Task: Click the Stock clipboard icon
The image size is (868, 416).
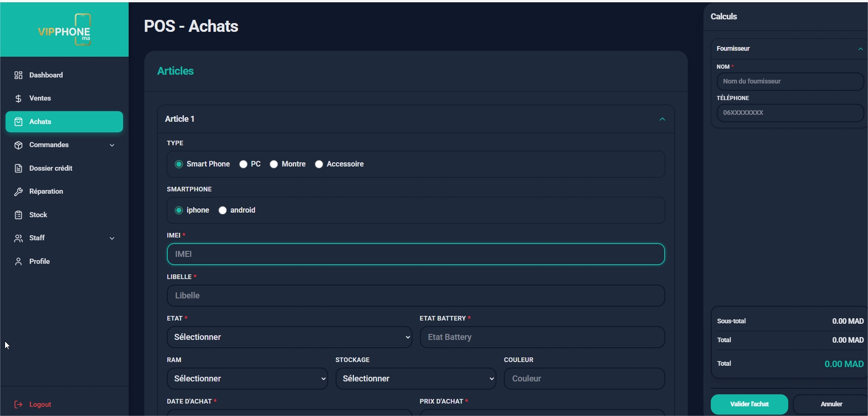Action: tap(18, 215)
